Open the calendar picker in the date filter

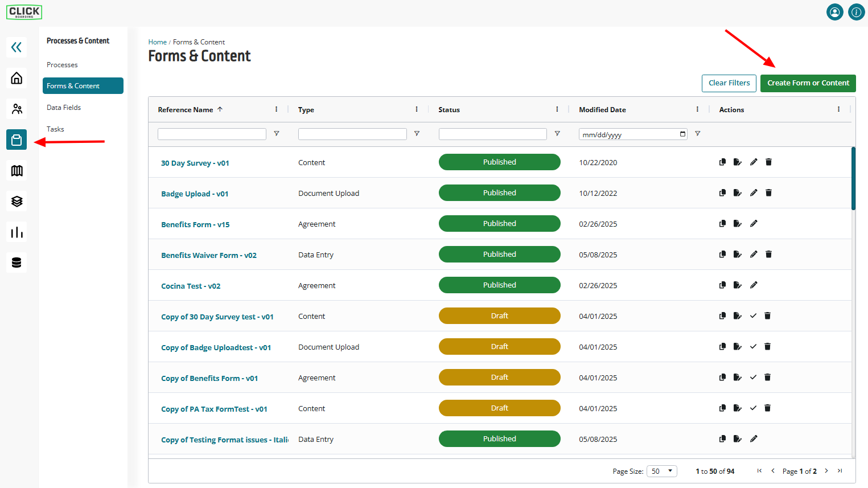(682, 134)
